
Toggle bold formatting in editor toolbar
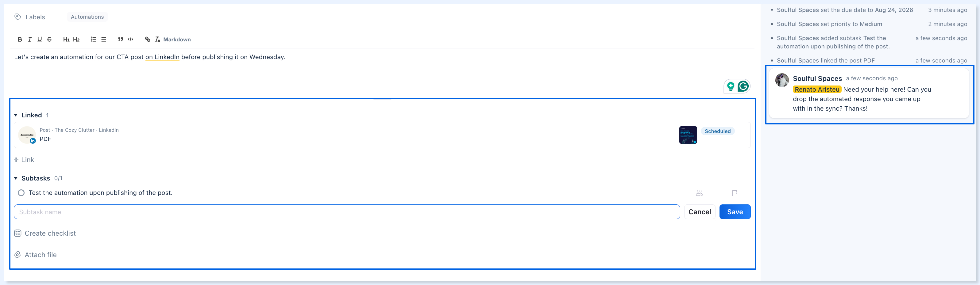coord(20,40)
